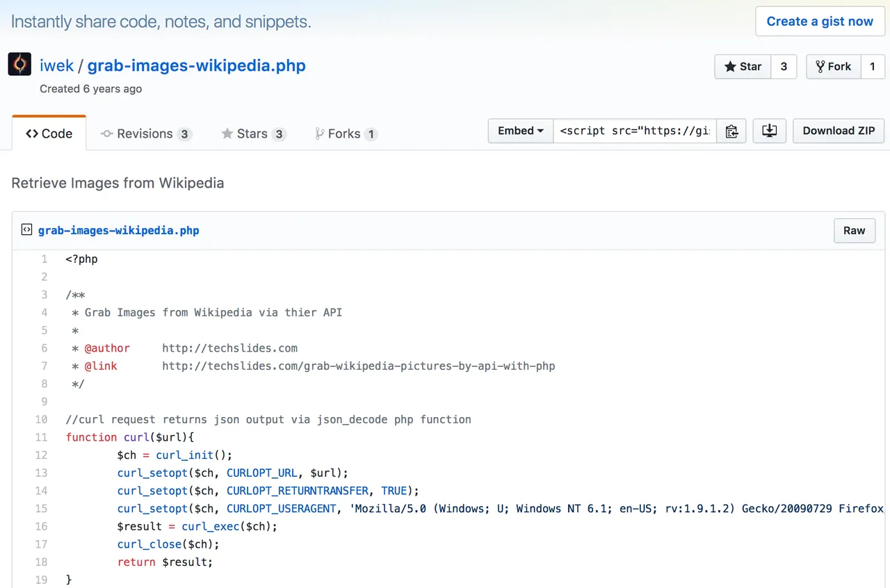Click 'Created 6 years ago' text
Screen dimensions: 890x588
(91, 89)
